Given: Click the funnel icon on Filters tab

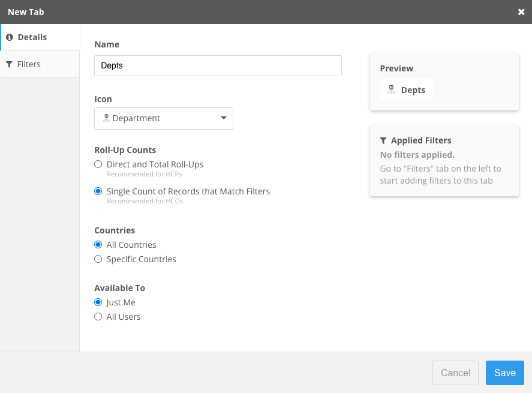Looking at the screenshot, I should coord(10,64).
